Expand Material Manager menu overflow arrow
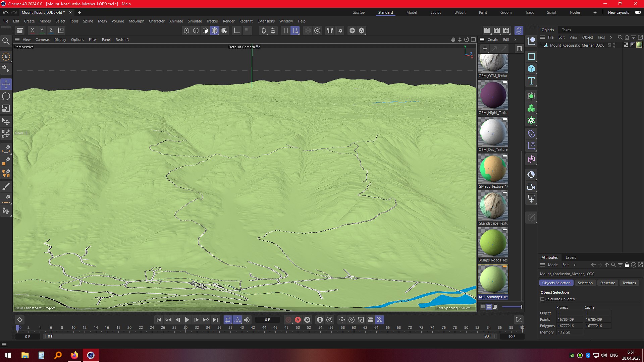This screenshot has height=362, width=644. coord(516,40)
